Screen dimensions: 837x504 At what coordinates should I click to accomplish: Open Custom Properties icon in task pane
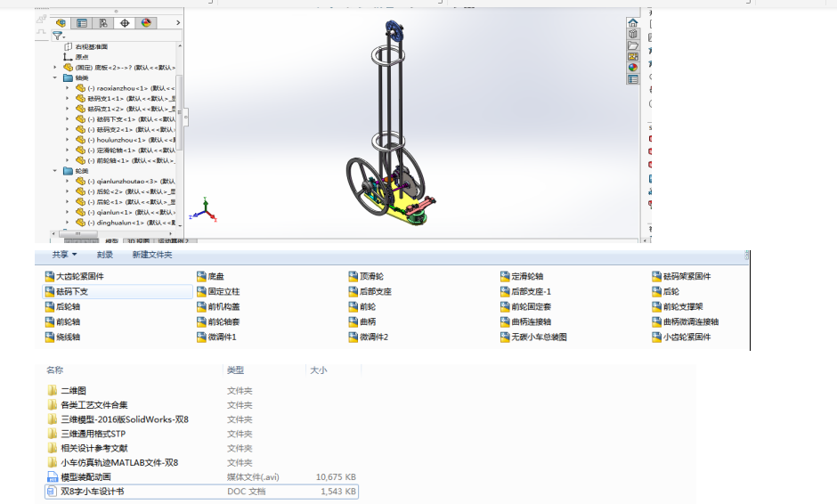[x=632, y=79]
